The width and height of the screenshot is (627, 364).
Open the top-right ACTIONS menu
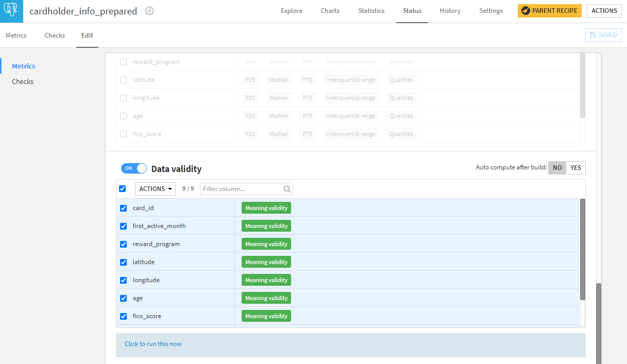[x=604, y=11]
